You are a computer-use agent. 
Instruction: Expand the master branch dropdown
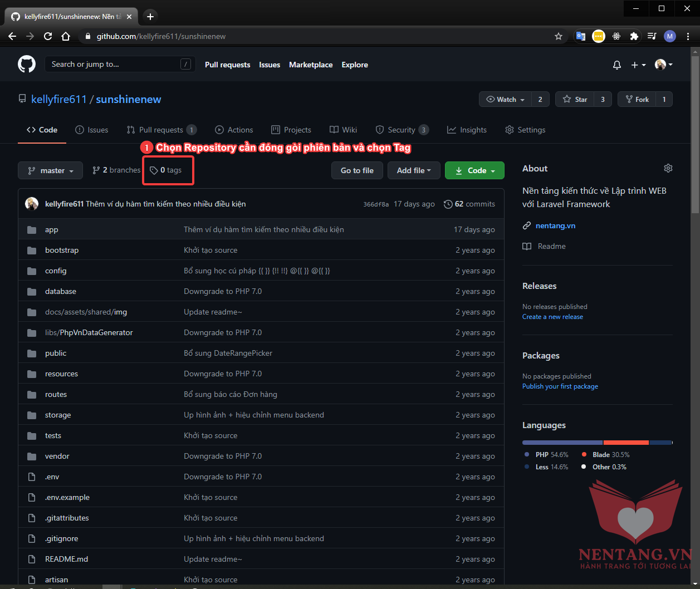coord(50,170)
